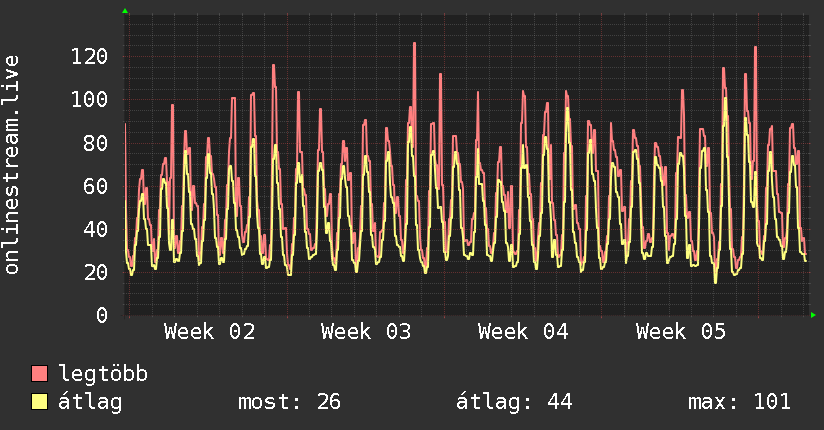Click the yellow átlag legend swatch

tap(39, 402)
